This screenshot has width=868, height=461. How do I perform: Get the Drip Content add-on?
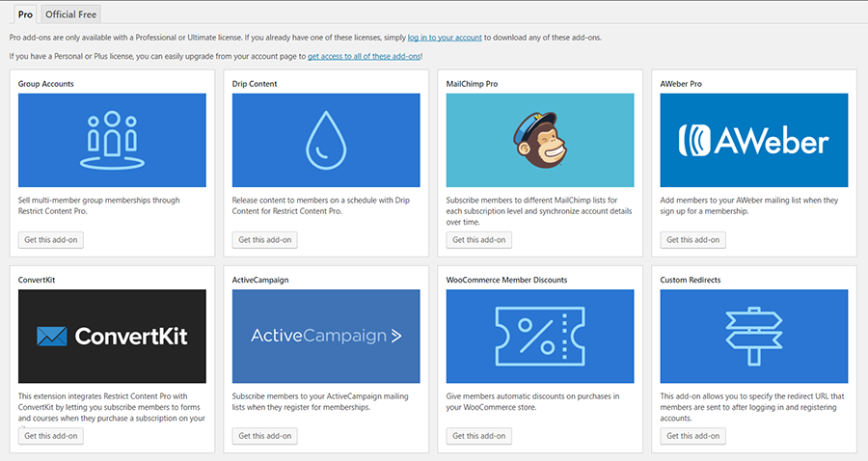264,240
